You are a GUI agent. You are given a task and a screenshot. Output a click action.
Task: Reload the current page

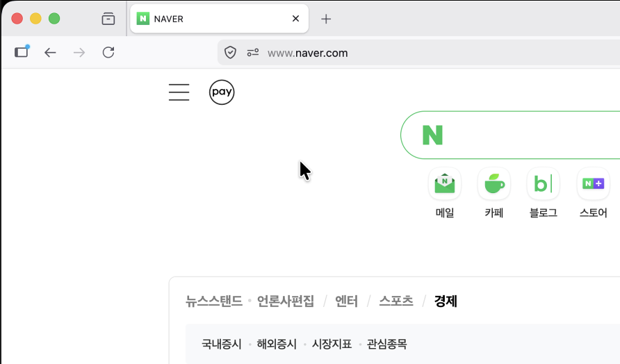coord(108,53)
